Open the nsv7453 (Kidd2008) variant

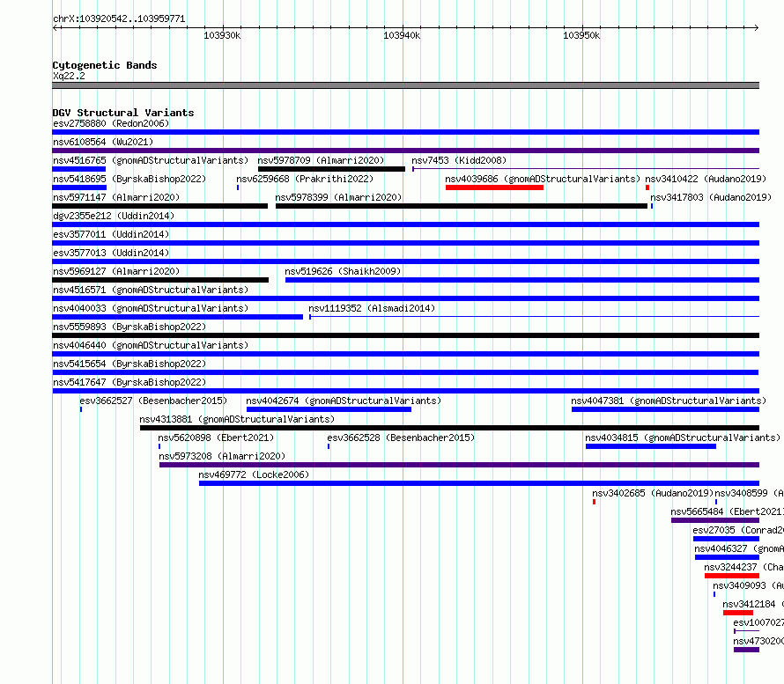click(x=459, y=160)
